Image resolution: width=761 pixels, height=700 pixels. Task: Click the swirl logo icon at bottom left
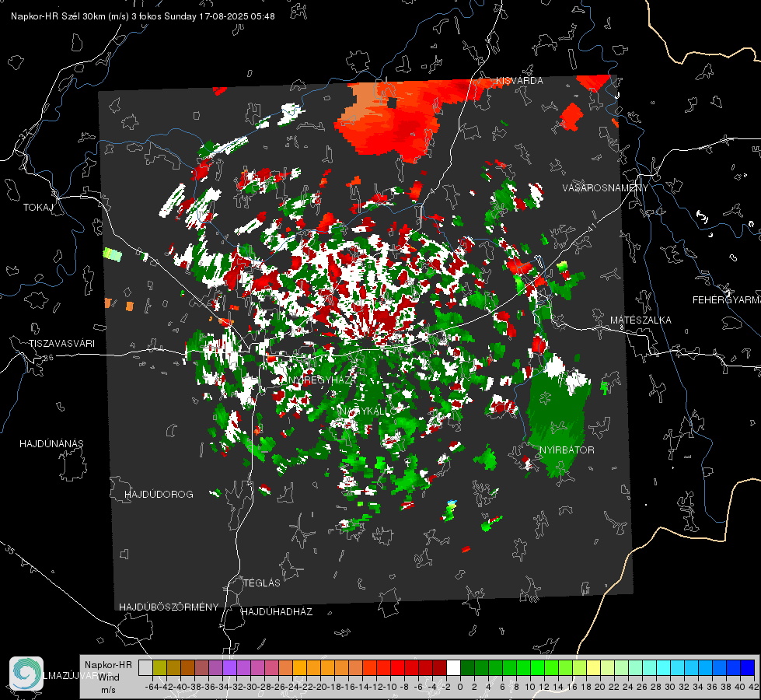click(26, 674)
